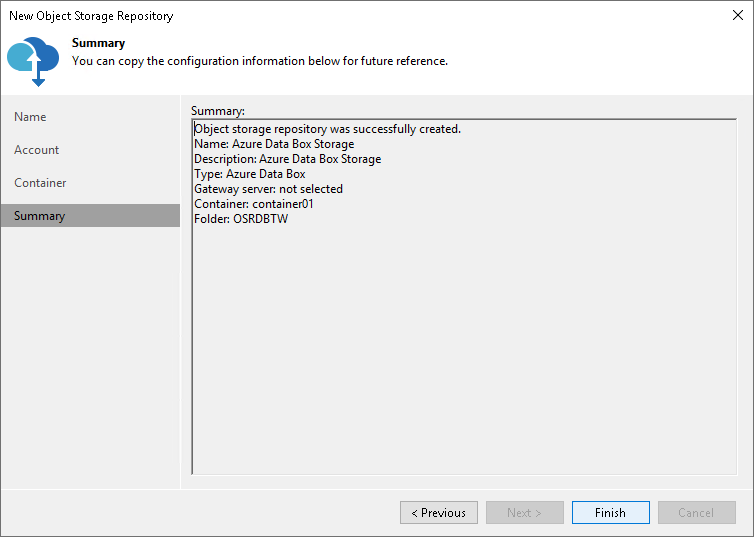Click the 'successfully created' summary line

(x=327, y=129)
